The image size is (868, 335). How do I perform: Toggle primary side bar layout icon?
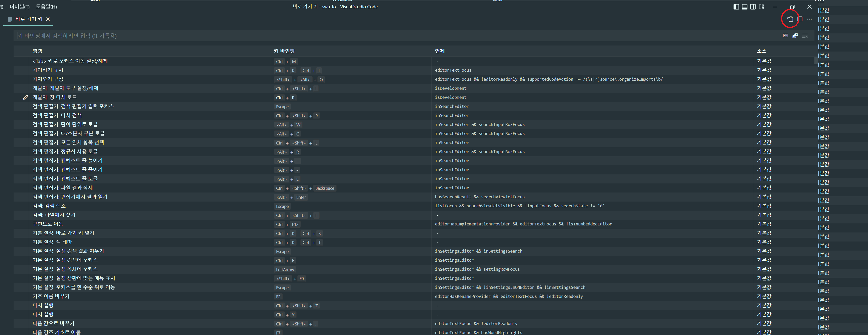[x=736, y=7]
